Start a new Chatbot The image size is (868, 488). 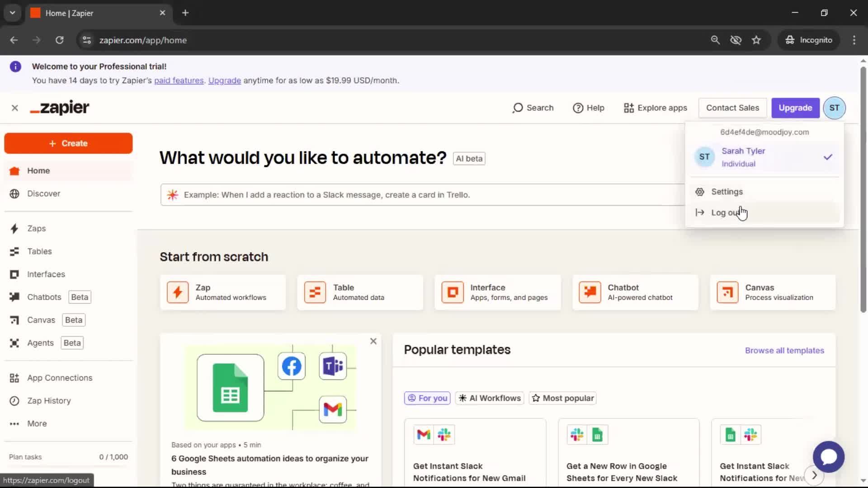[x=635, y=292]
